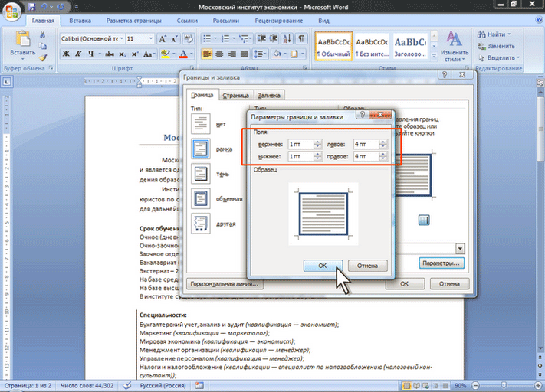Select 'рамка' border type
Screen dimensions: 545x392
point(201,149)
